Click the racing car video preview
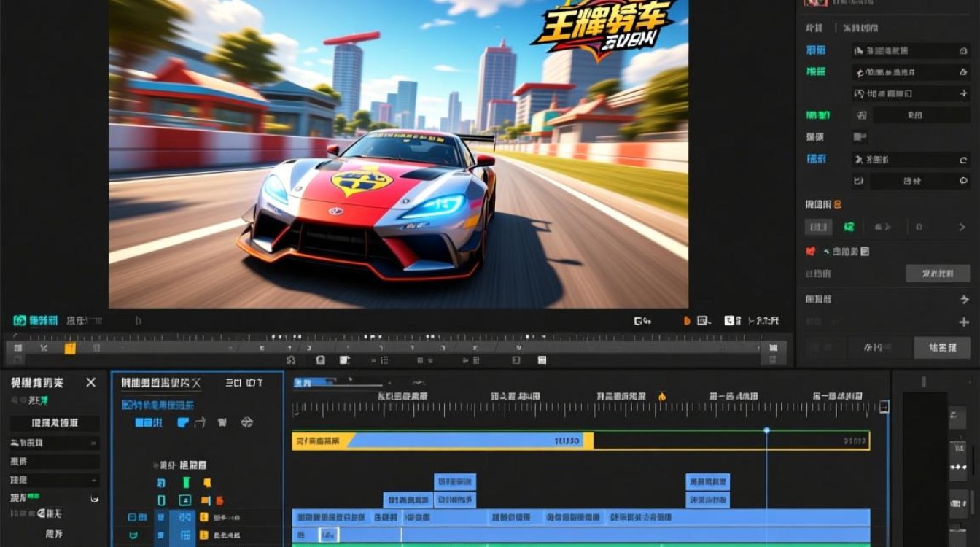 click(398, 154)
